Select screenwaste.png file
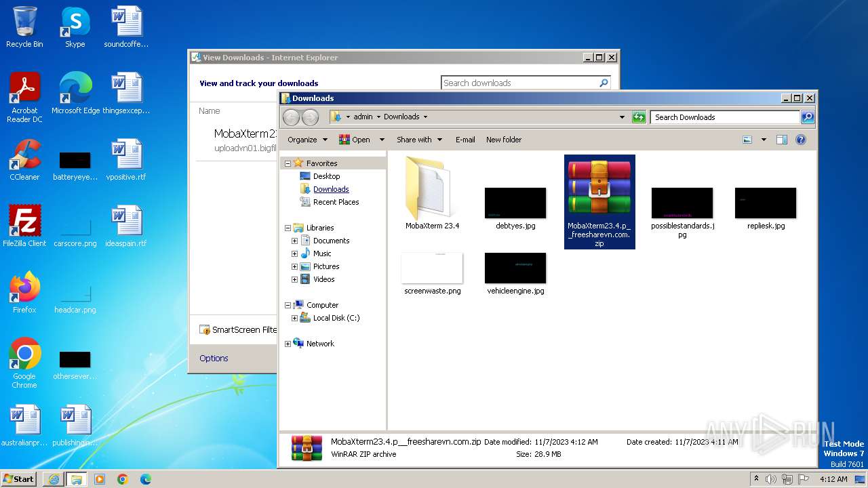Viewport: 868px width, 488px height. tap(432, 274)
